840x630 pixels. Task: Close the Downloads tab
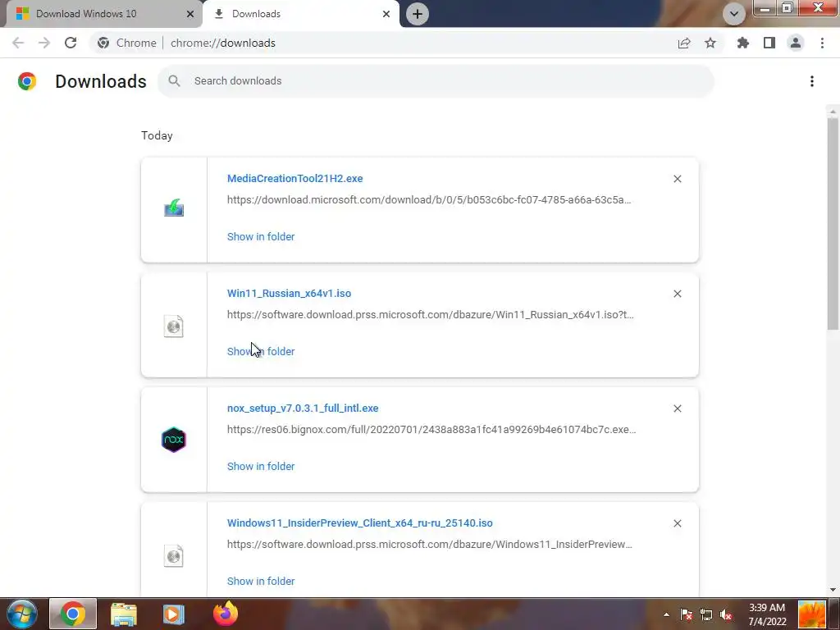(x=386, y=14)
